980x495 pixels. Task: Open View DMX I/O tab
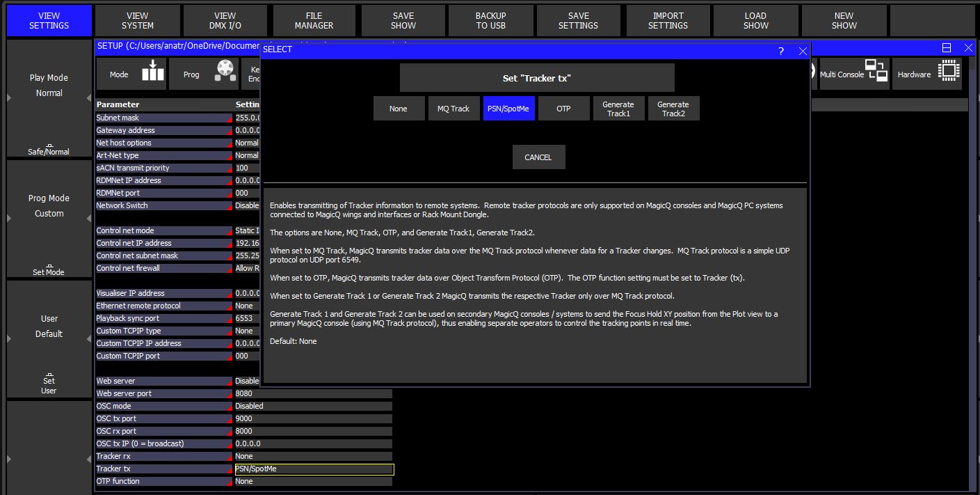[x=225, y=21]
